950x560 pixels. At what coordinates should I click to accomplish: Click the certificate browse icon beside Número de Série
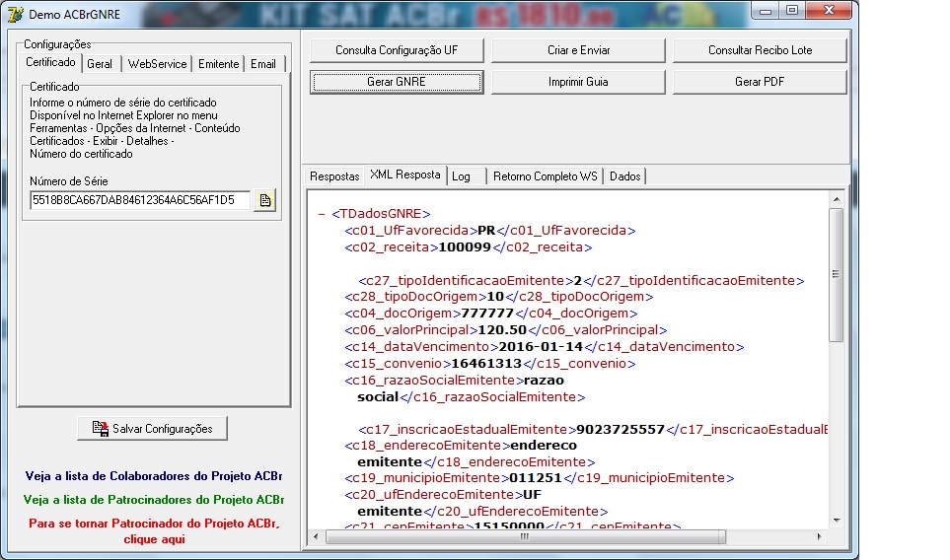point(264,200)
